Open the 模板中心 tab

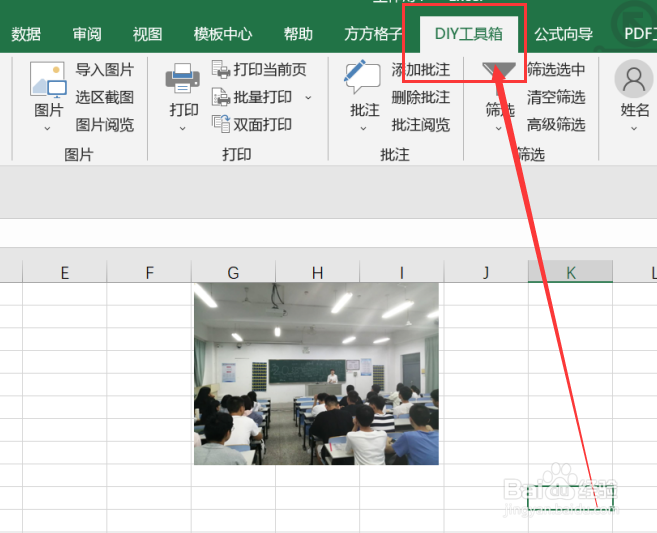[x=223, y=34]
